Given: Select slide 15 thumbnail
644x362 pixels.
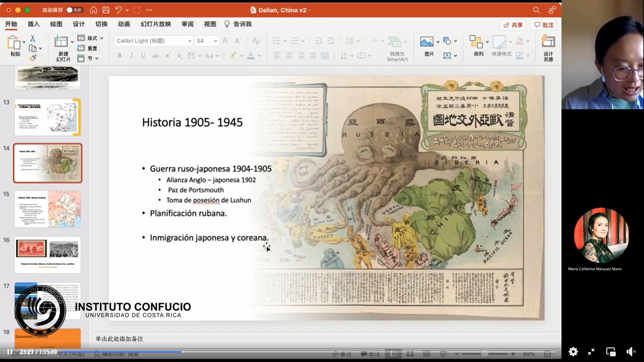Looking at the screenshot, I should (x=48, y=209).
